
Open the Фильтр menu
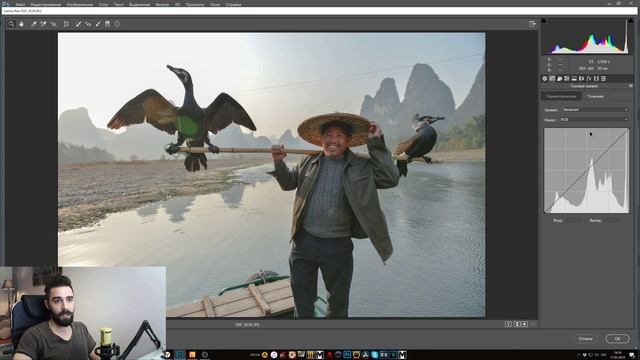tap(162, 4)
